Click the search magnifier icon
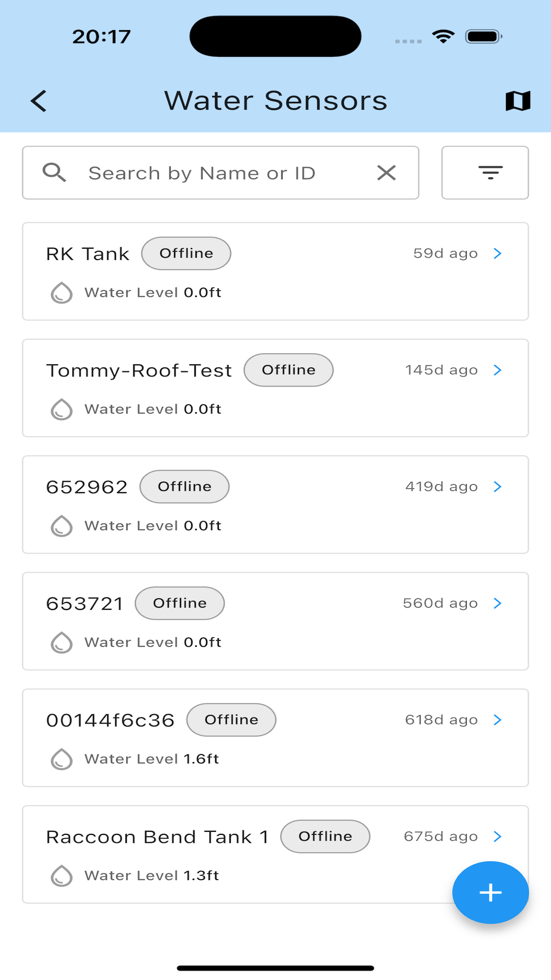Screen dimensions: 551x980 [54, 173]
